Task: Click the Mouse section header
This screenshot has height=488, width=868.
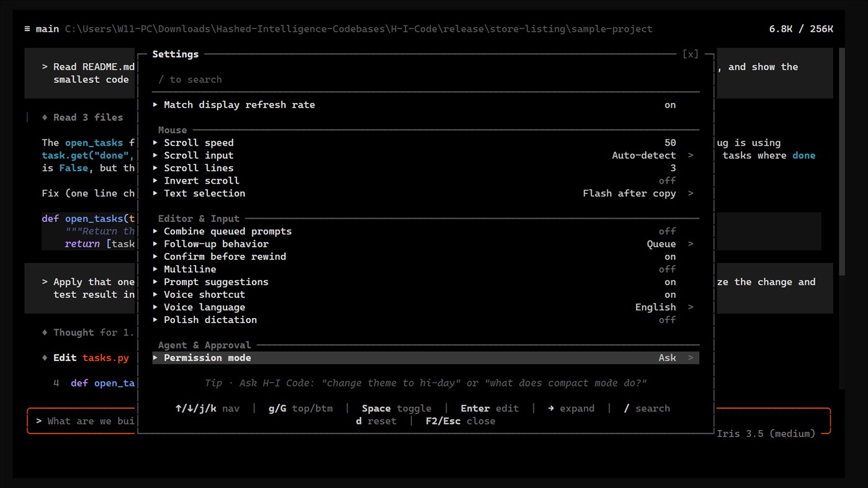Action: [x=172, y=130]
